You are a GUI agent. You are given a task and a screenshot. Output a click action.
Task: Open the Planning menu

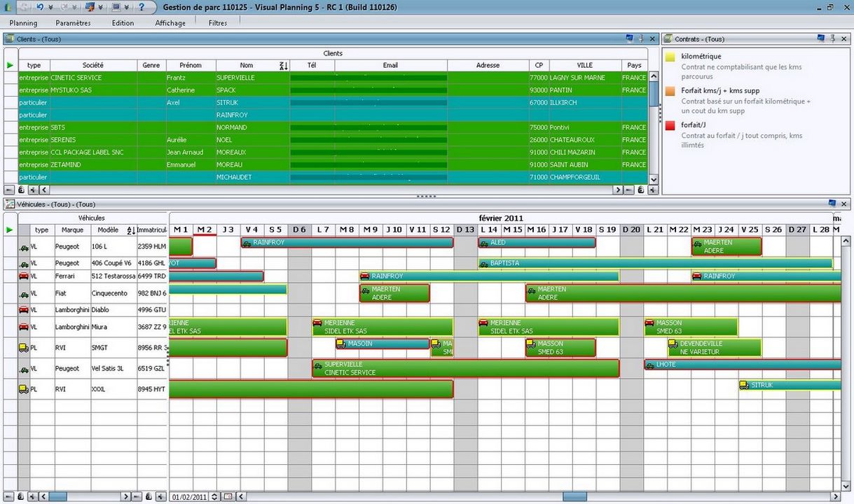(x=23, y=23)
